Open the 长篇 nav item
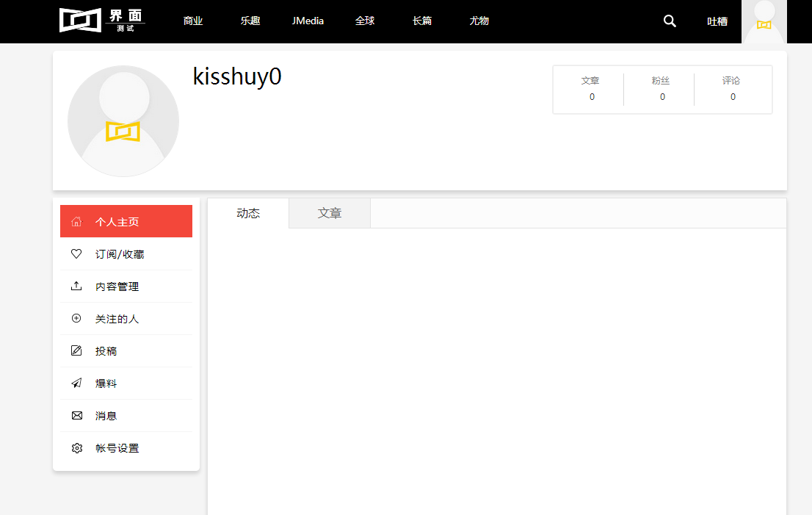Screen dimensions: 812x515 coord(422,21)
